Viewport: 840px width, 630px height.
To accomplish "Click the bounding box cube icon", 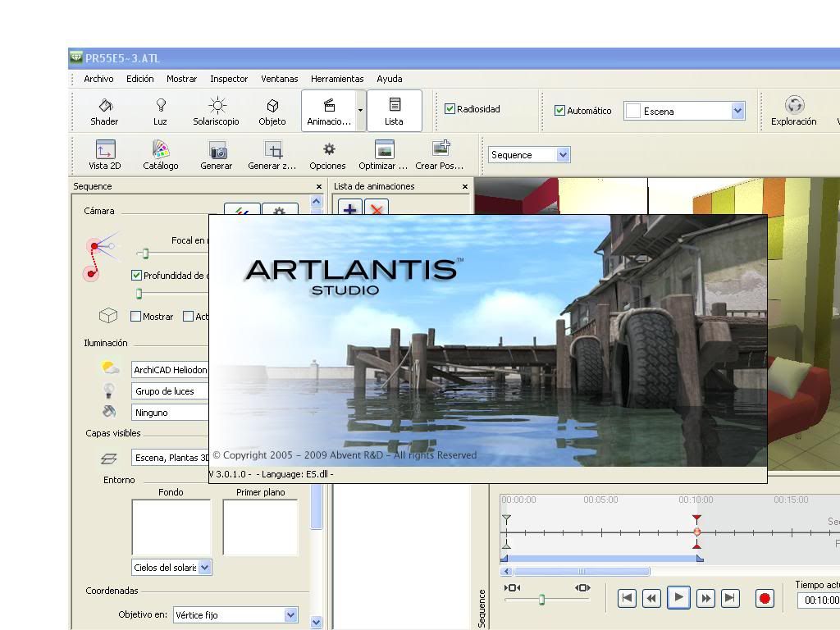I will 108,316.
